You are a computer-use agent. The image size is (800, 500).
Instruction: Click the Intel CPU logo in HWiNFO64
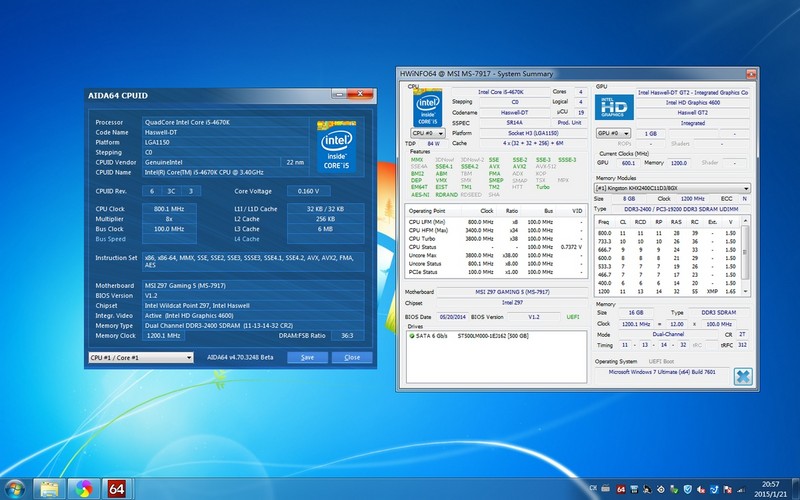pos(427,107)
